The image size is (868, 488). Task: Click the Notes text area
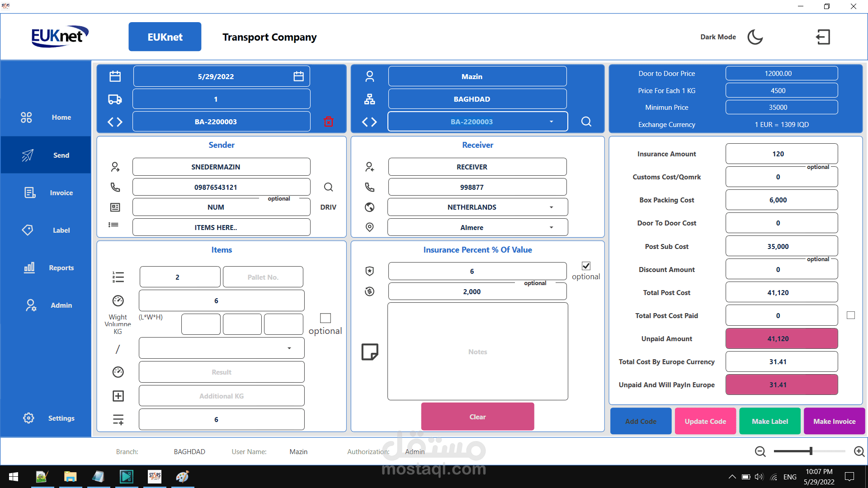pyautogui.click(x=477, y=352)
